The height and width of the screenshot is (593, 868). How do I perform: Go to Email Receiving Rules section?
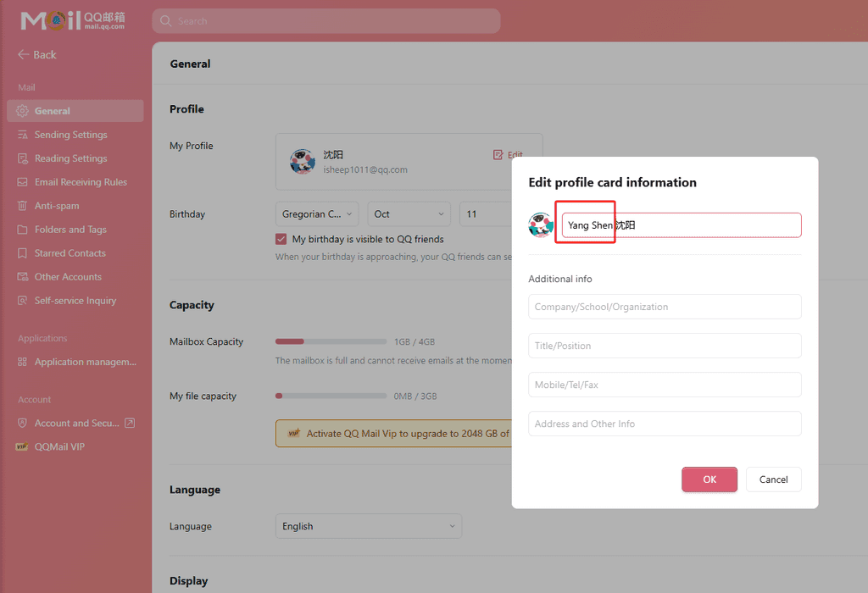point(81,182)
